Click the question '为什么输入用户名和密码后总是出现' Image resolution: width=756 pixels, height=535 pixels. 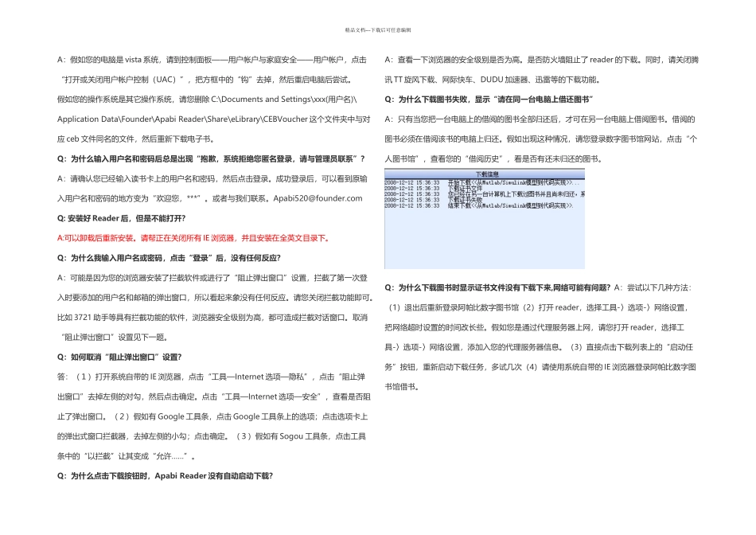pos(211,158)
